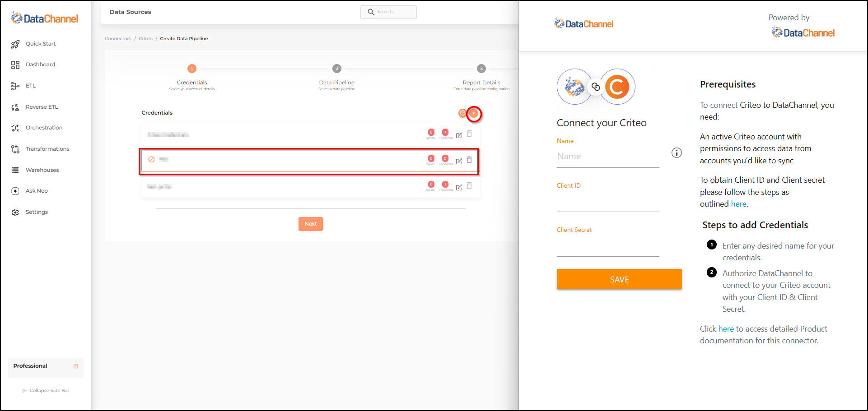The height and width of the screenshot is (411, 868).
Task: Click the info icon beside Name field
Action: pos(677,153)
